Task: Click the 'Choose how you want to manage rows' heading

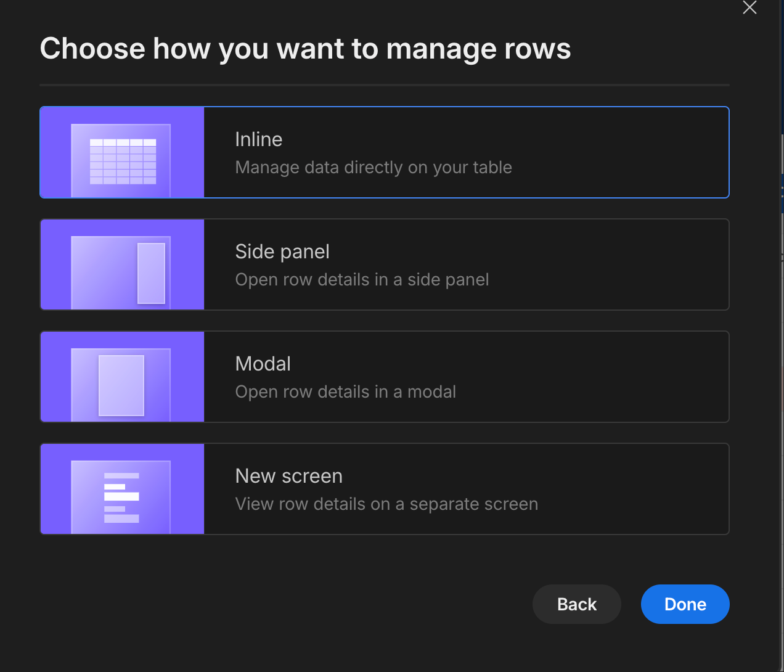Action: point(306,49)
